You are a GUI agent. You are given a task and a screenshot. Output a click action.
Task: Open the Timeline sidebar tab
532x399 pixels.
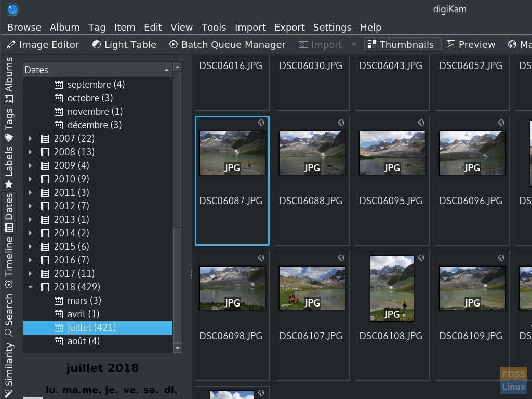pos(9,262)
